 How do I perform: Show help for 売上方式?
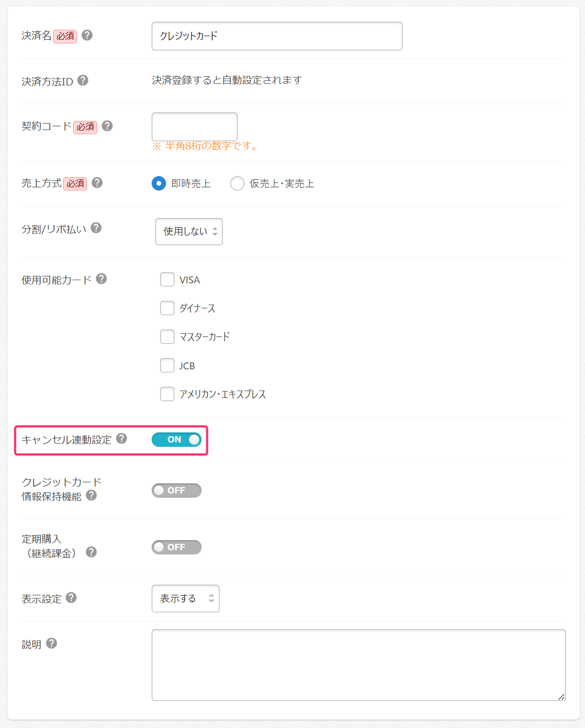coord(97,183)
